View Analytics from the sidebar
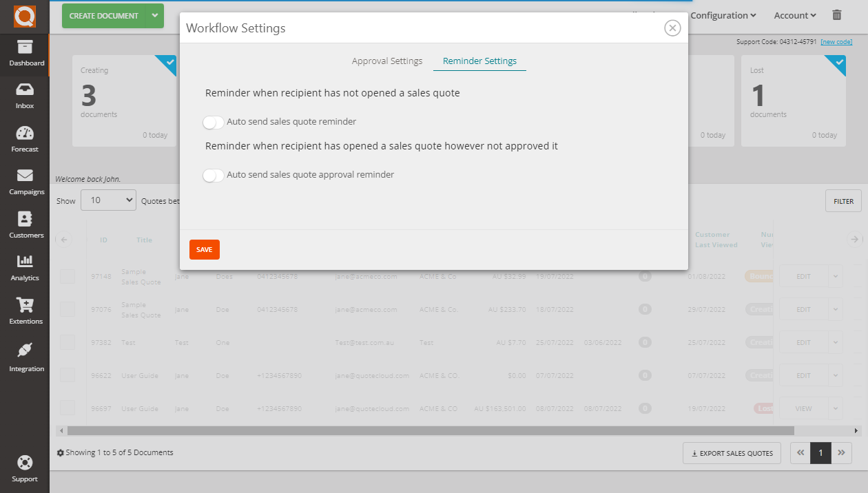This screenshot has height=493, width=868. 25,266
